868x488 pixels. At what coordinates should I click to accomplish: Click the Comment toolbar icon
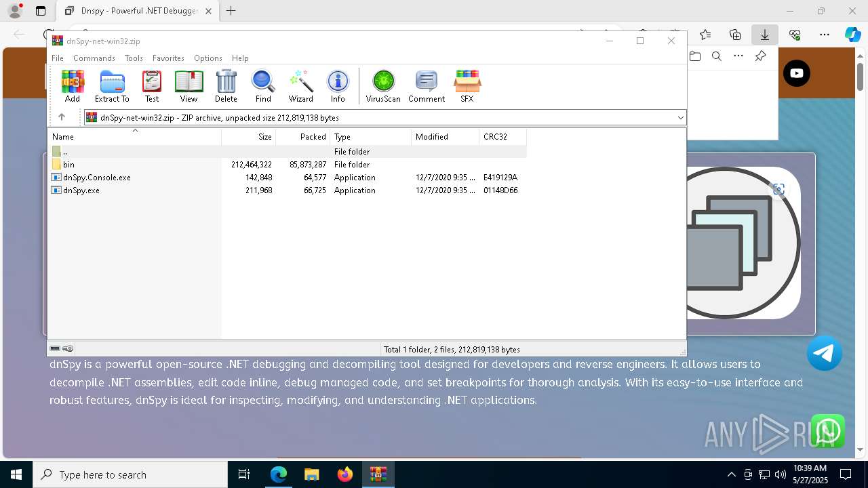[x=427, y=86]
